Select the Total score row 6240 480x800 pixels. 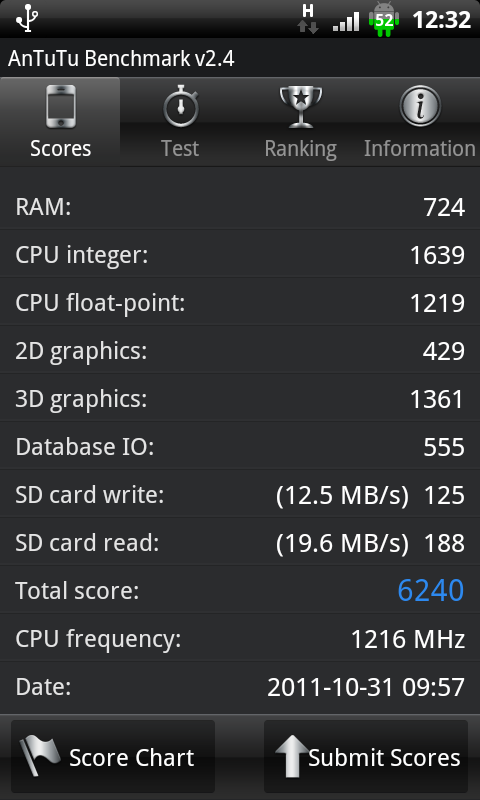(240, 590)
